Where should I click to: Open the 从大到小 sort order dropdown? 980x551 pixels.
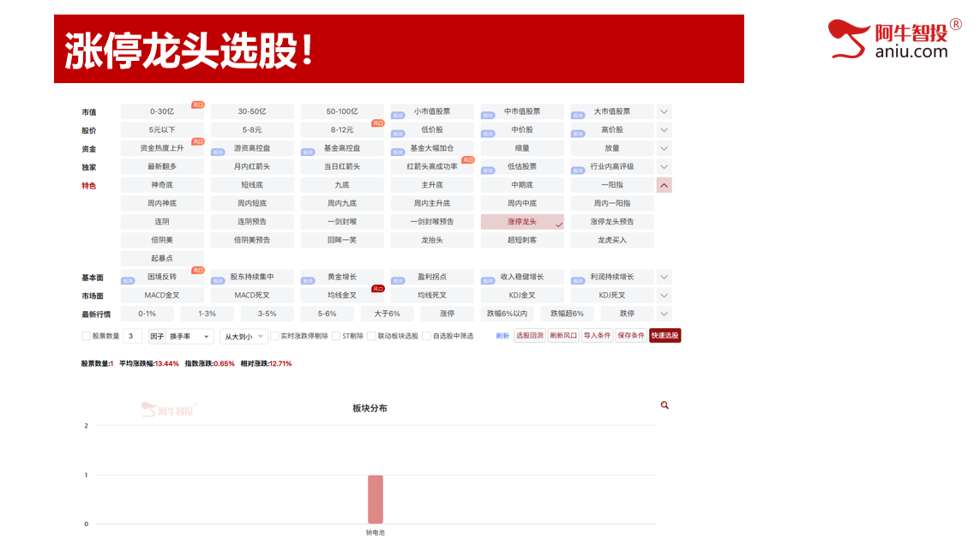click(243, 336)
